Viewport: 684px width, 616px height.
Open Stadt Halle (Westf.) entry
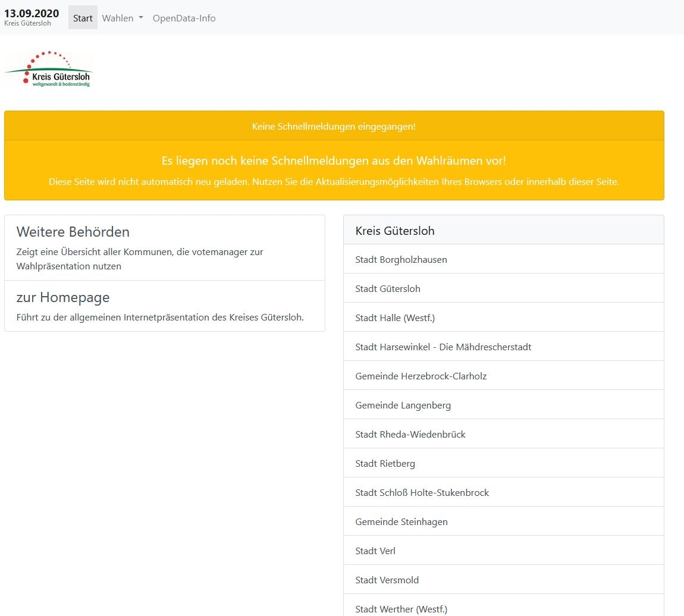coord(395,318)
